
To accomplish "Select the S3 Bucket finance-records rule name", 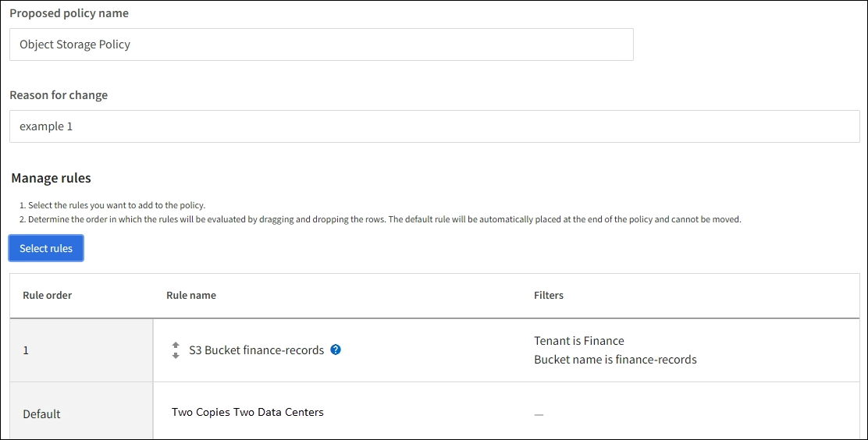I will (x=256, y=350).
